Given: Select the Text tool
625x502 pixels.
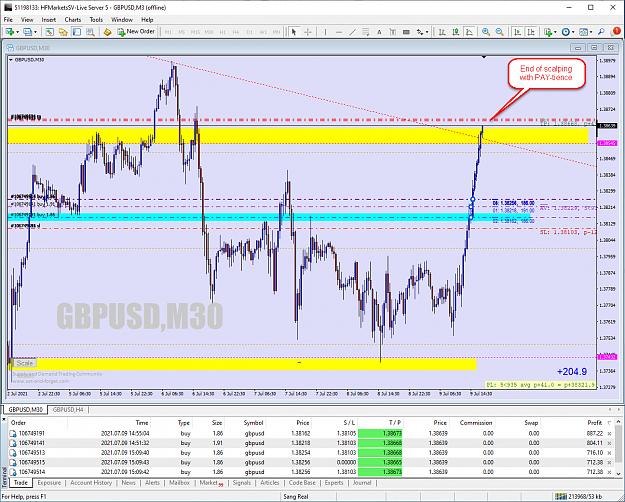Looking at the screenshot, I should point(379,32).
